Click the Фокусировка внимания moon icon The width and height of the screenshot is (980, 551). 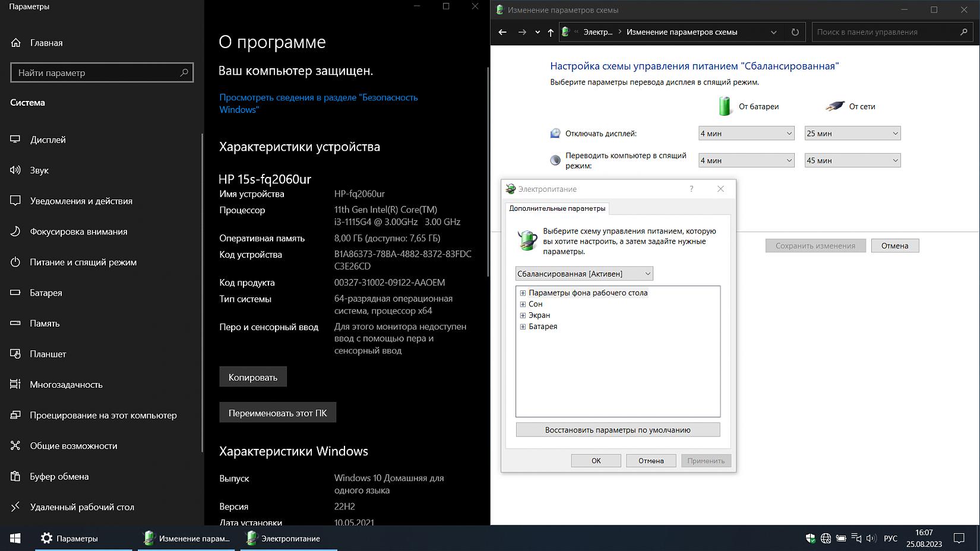pos(15,232)
